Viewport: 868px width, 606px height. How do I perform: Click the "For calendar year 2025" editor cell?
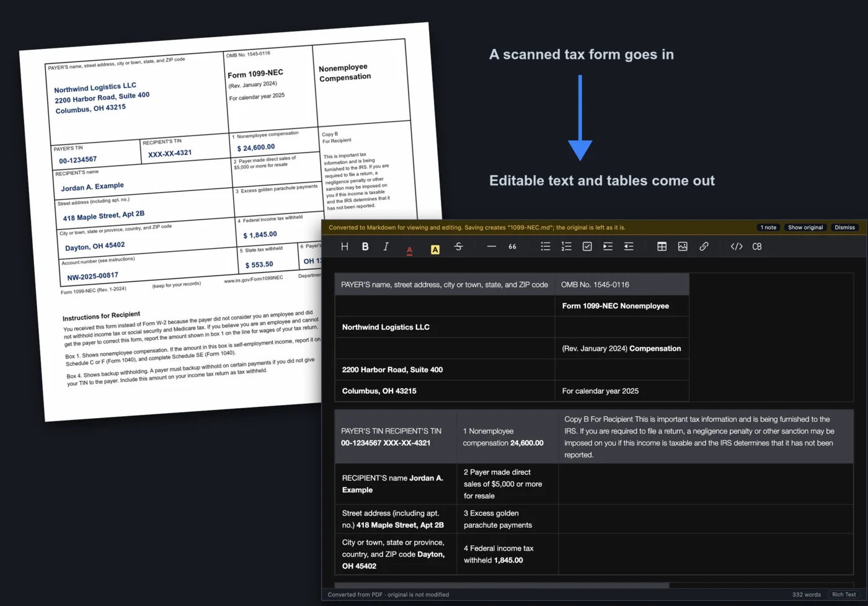[622, 391]
